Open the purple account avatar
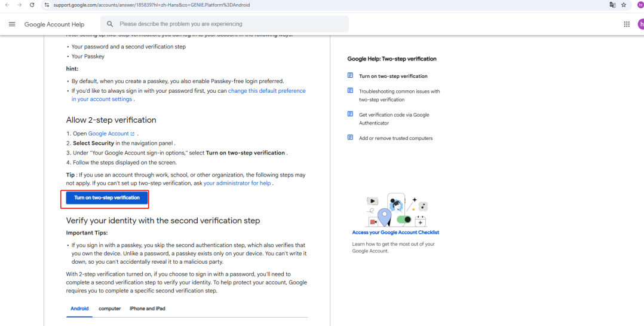The height and width of the screenshot is (326, 644). click(640, 25)
